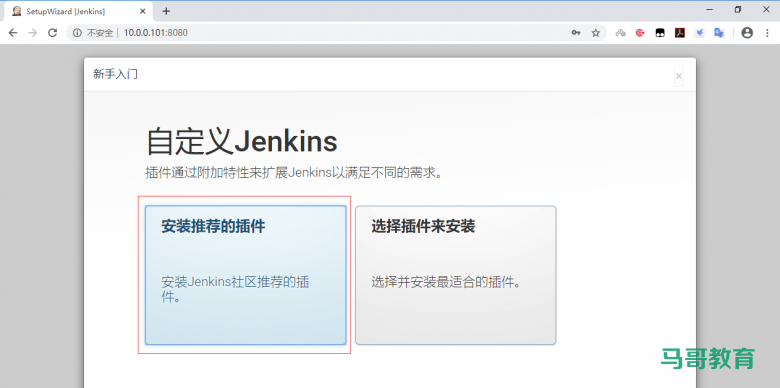Open the saved password key icon
The image size is (780, 388).
point(576,33)
